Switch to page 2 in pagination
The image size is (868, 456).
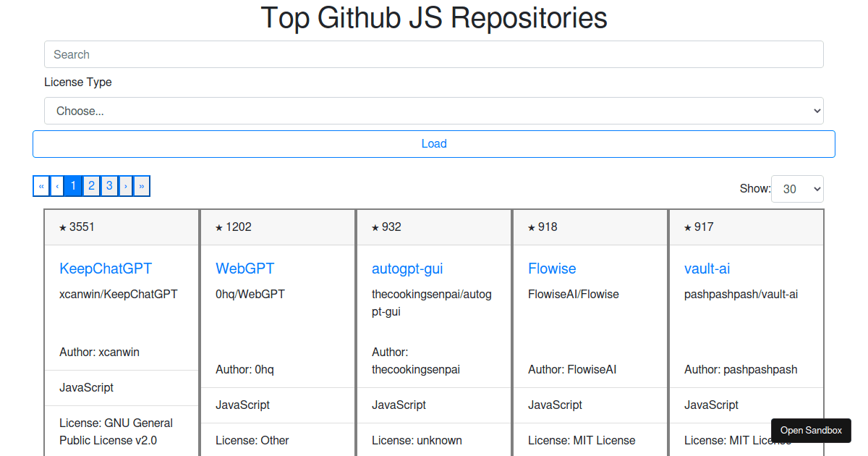[91, 186]
